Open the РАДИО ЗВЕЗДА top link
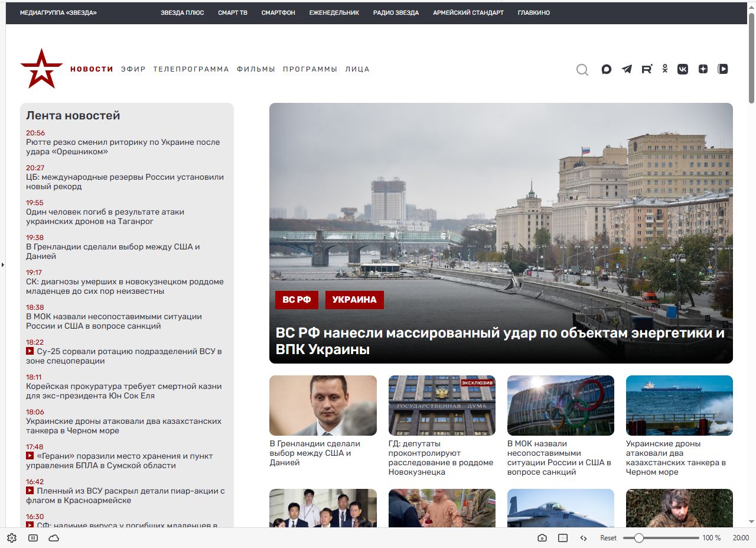This screenshot has width=756, height=548. click(x=396, y=12)
